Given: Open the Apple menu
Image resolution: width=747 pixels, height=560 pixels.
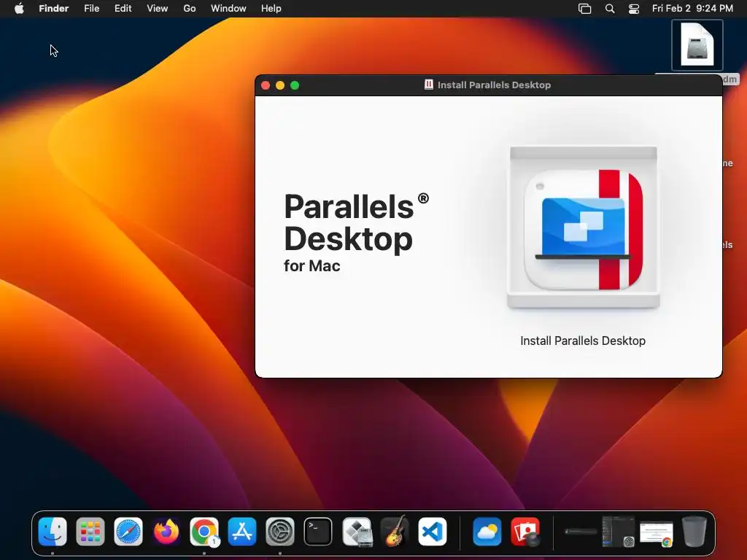Looking at the screenshot, I should pos(19,9).
